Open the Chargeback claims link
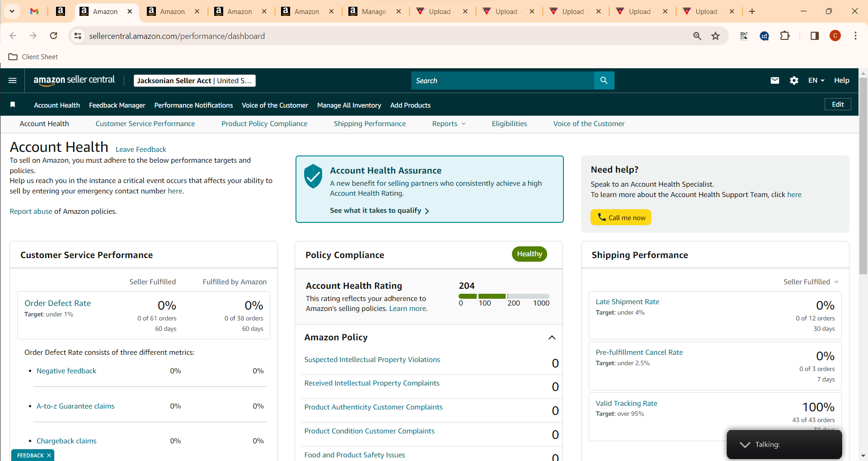Screen dimensions: 868x461 click(66, 441)
